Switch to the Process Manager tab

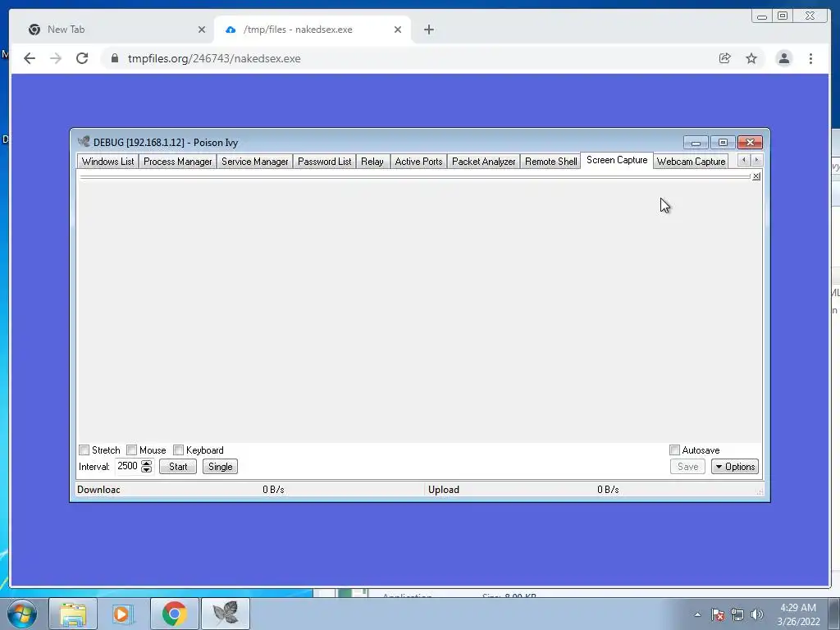click(x=177, y=162)
